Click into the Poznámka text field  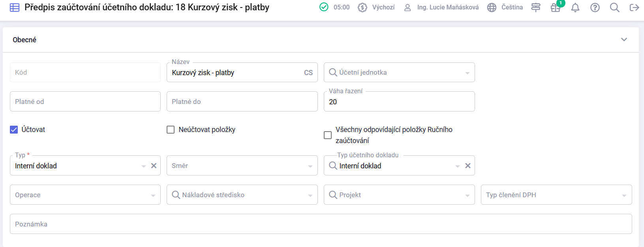coord(321,224)
